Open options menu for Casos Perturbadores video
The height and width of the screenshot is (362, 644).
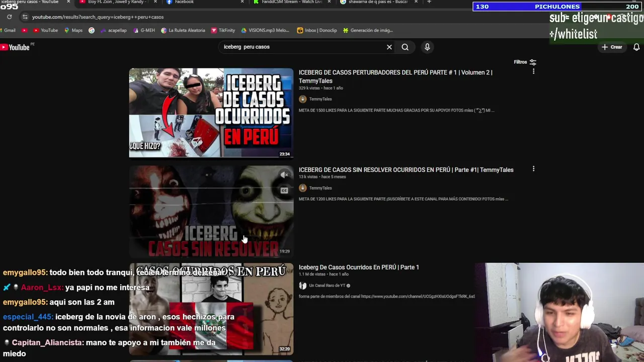(x=533, y=71)
